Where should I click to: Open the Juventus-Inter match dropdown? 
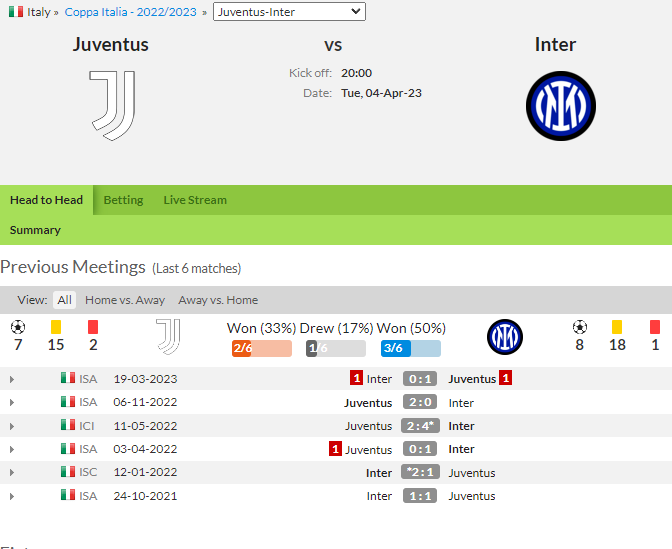click(x=289, y=12)
